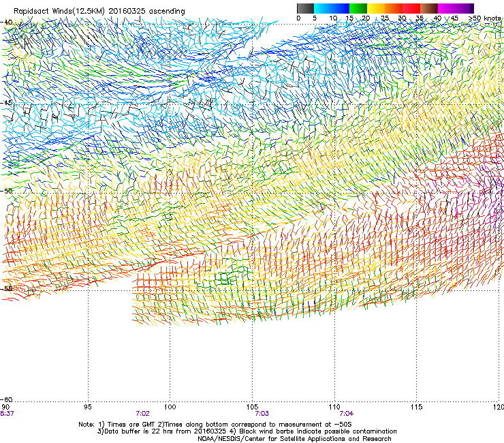504x443 pixels.
Task: Click the '-50' latitude label
Action: 6,191
